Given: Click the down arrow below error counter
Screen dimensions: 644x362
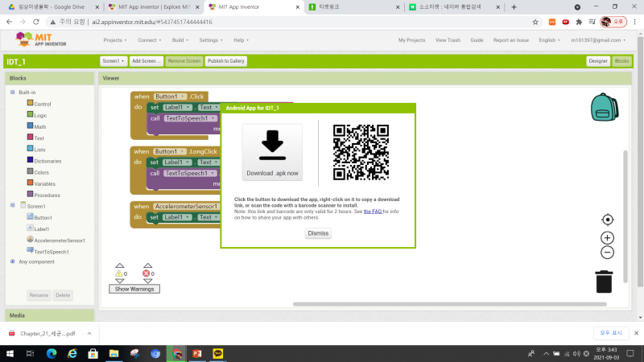Looking at the screenshot, I should 148,281.
